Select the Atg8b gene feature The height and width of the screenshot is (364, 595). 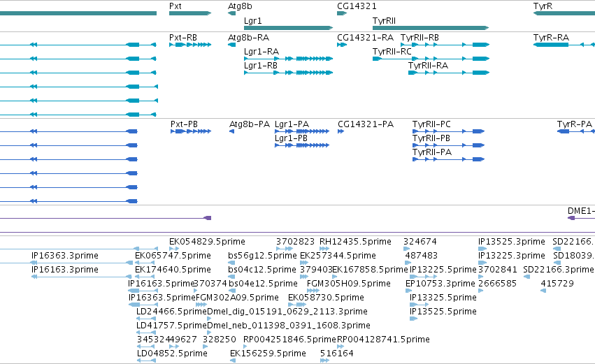click(x=232, y=13)
